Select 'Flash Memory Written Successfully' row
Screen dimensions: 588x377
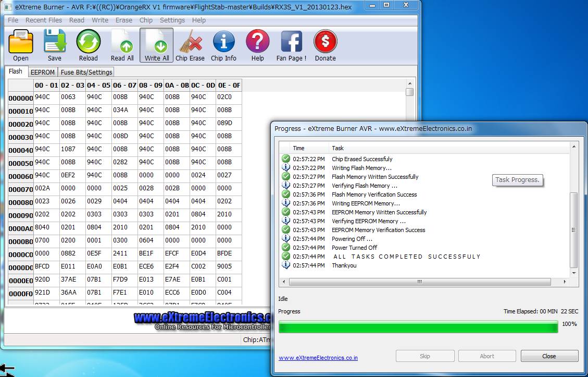424,177
